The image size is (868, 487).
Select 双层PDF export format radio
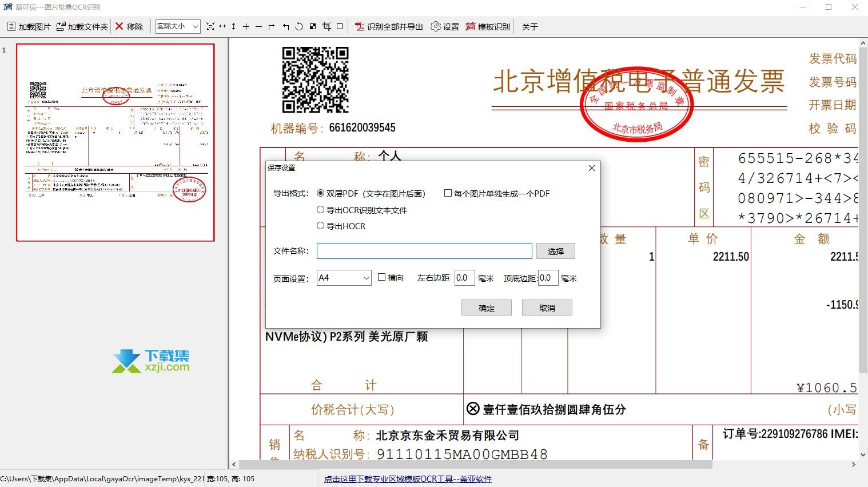pyautogui.click(x=321, y=193)
